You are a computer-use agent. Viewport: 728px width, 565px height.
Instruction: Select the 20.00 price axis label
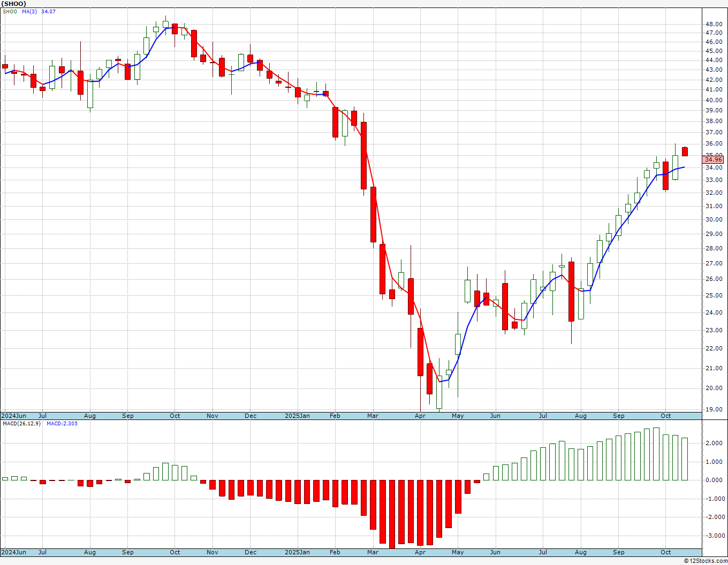[714, 388]
